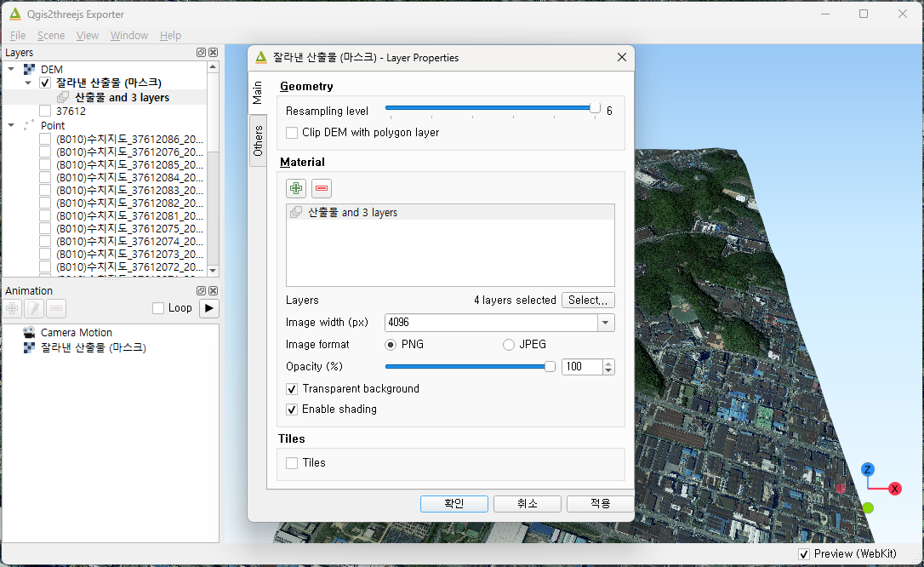Select the JPEG image format
Viewport: 924px width, 567px height.
509,345
